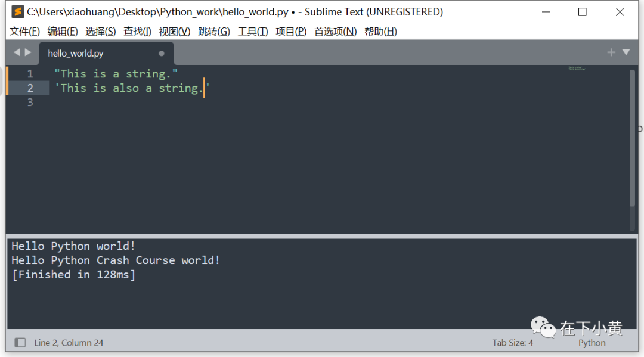Open the 编辑(E) menu
The image size is (644, 357).
point(63,32)
